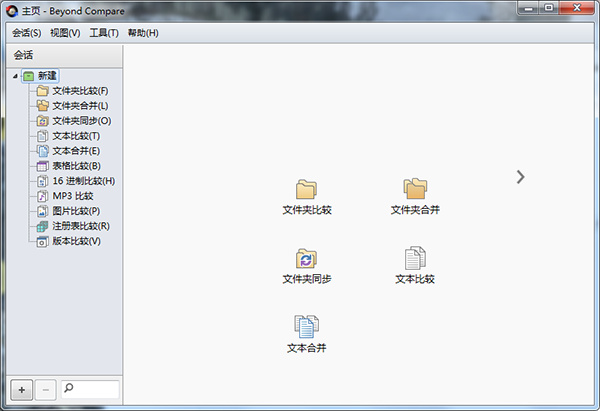
Task: Click the folder icon beside 文件夹比较(F)
Action: [42, 91]
